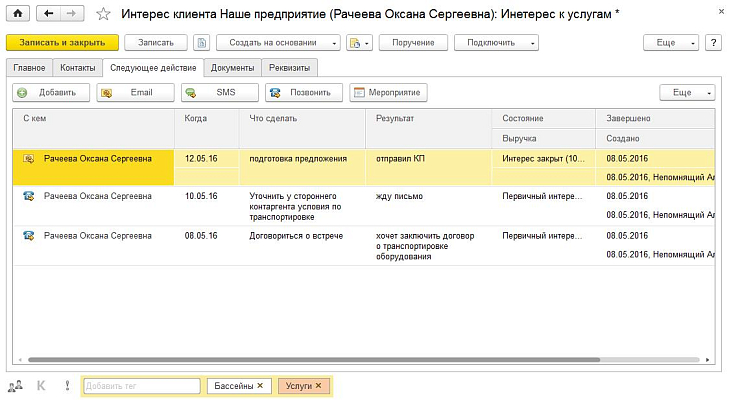Open the Документы tab
729x400 pixels.
tap(233, 68)
